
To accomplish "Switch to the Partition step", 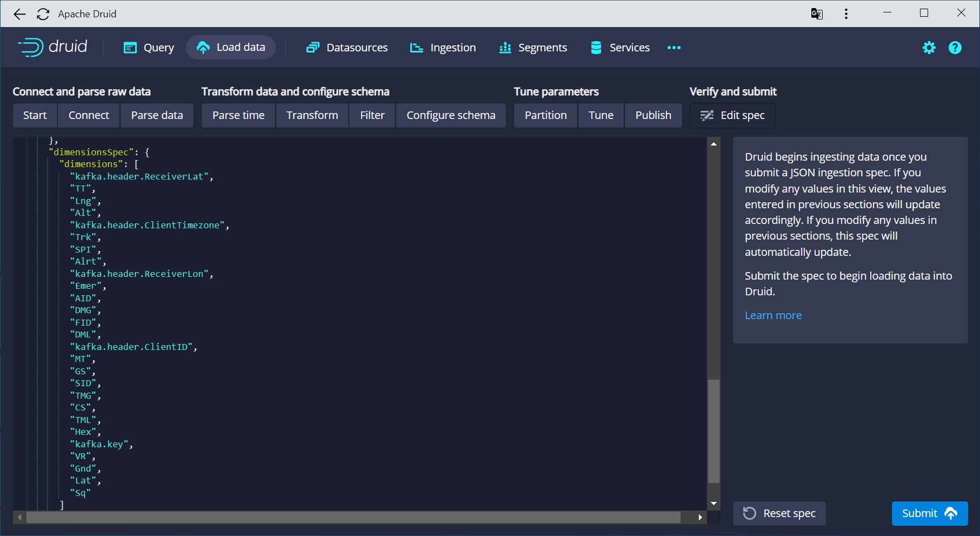I will (545, 115).
